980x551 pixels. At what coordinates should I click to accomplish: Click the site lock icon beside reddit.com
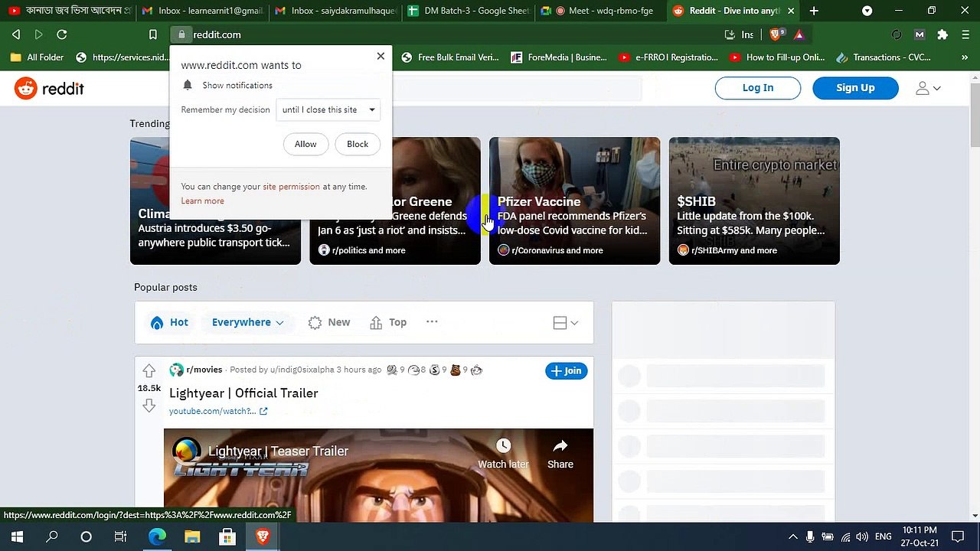tap(181, 34)
